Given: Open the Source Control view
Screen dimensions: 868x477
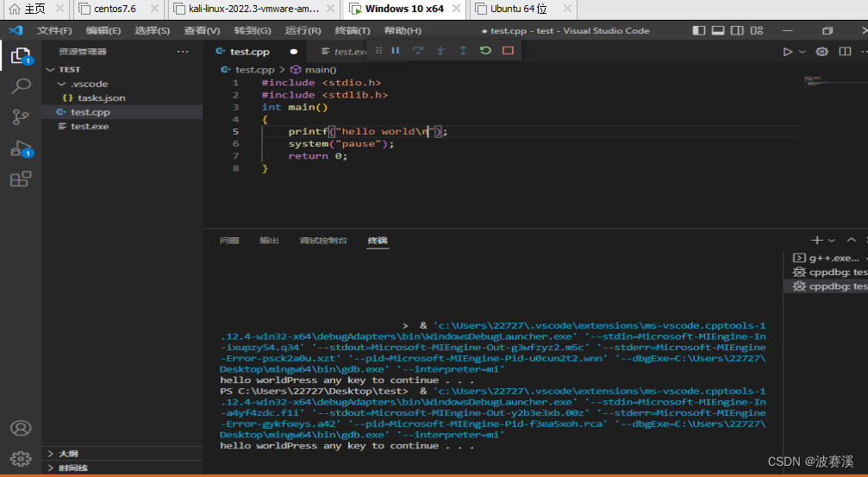Looking at the screenshot, I should point(21,117).
